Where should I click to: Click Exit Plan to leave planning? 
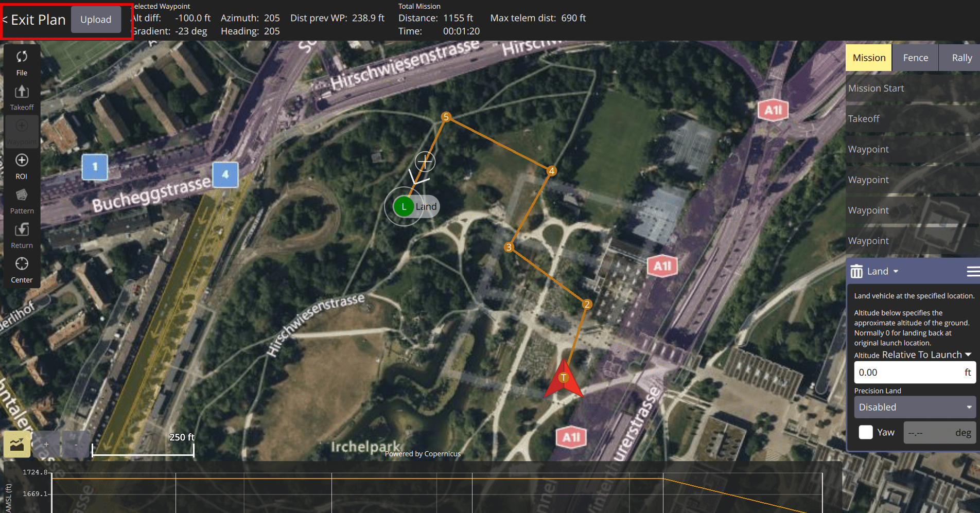coord(34,20)
